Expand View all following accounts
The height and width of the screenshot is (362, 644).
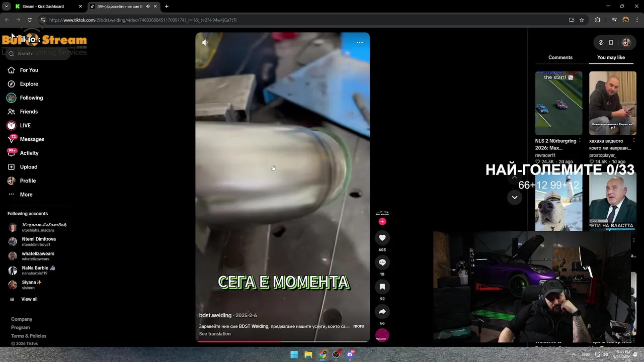(x=24, y=299)
